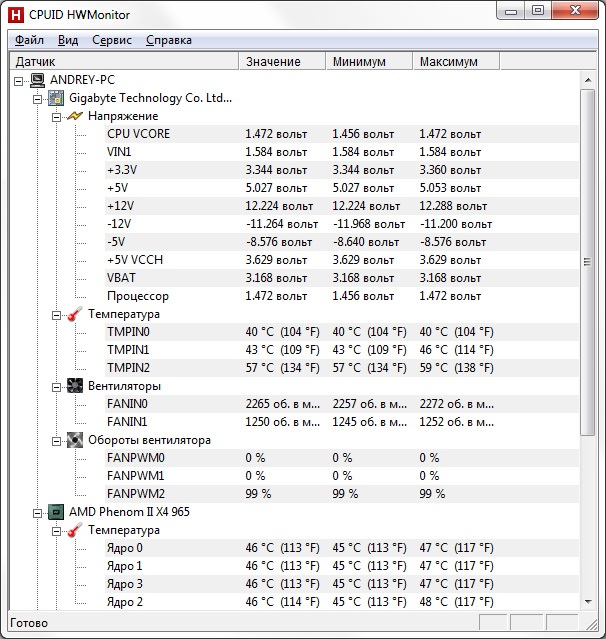Collapse the AMD Phenom II X4 965 node
Viewport: 606px width, 639px height.
coord(38,512)
